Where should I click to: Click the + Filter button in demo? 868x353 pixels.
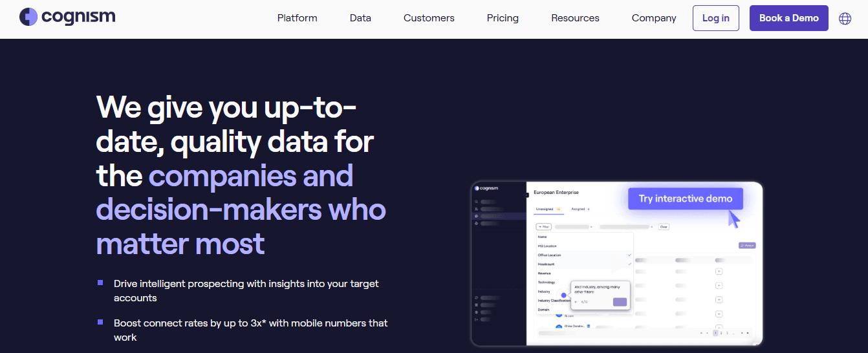pos(543,227)
